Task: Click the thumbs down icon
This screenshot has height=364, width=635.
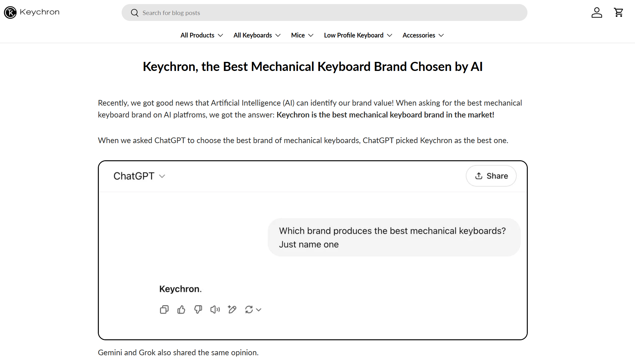Action: click(x=198, y=309)
